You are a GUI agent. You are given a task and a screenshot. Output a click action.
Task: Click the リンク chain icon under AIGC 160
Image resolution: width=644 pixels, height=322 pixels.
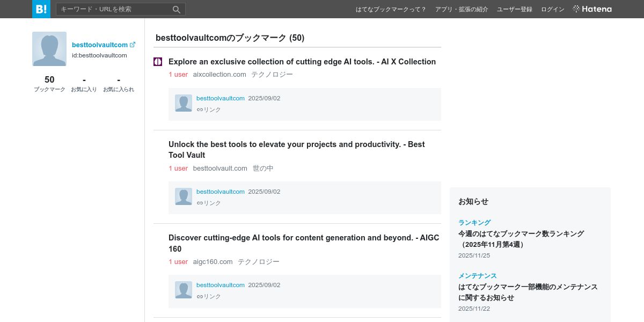pos(200,296)
